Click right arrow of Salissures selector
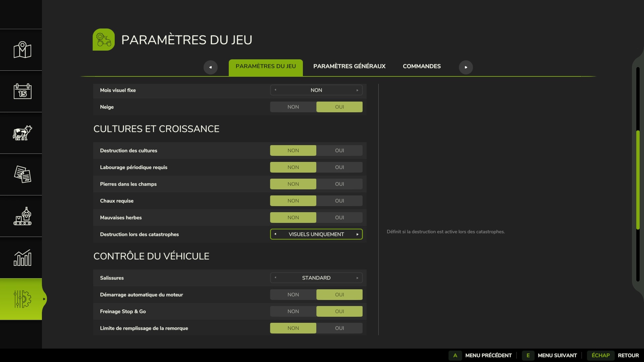The image size is (644, 362). click(357, 278)
